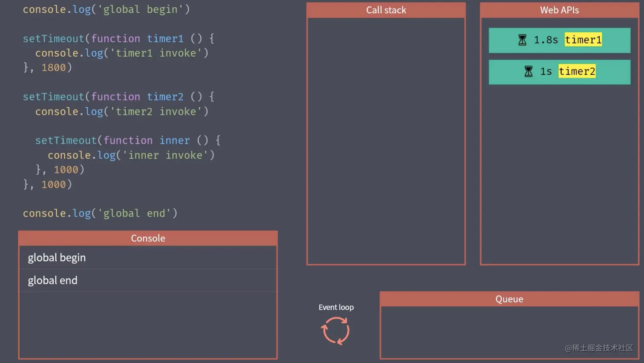Select the timer2 card in Web APIs
644x363 pixels.
point(559,72)
